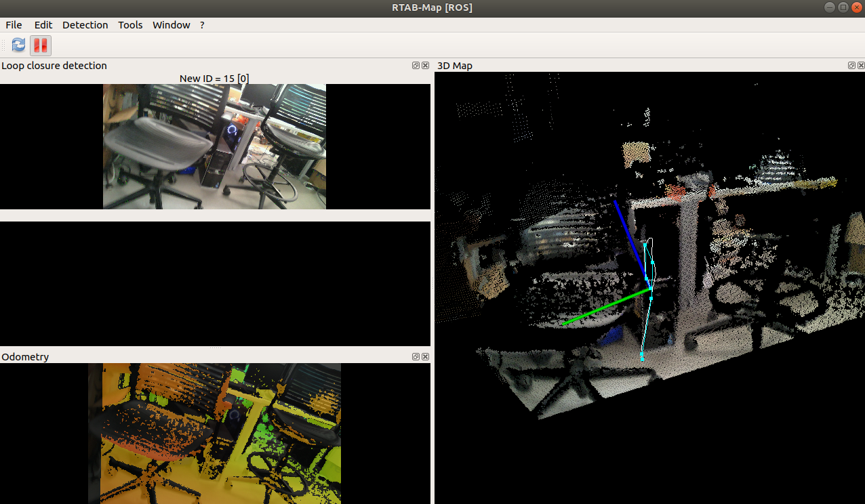Open the Window menu

click(171, 25)
